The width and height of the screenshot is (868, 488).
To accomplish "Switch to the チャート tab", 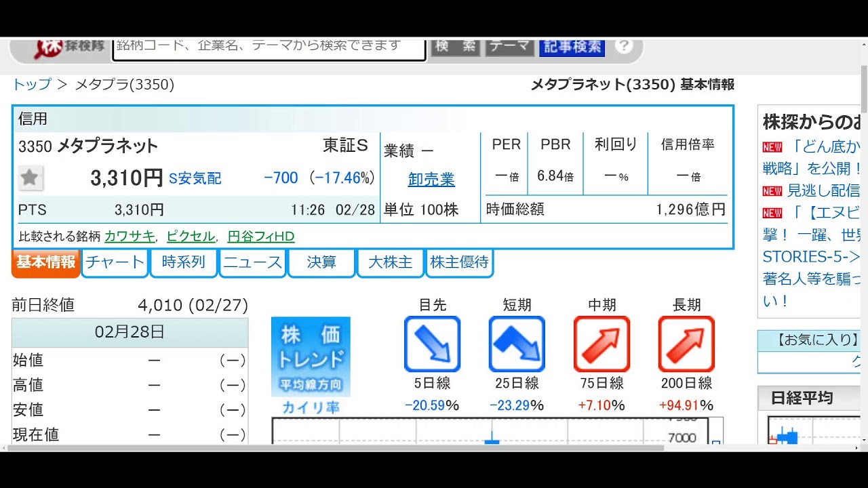I will (x=115, y=263).
